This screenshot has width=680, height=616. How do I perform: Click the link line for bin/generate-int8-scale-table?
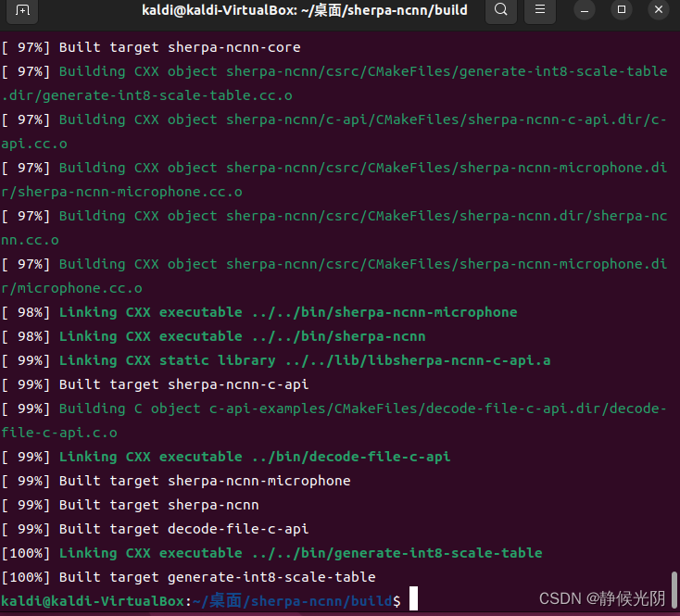(x=271, y=553)
